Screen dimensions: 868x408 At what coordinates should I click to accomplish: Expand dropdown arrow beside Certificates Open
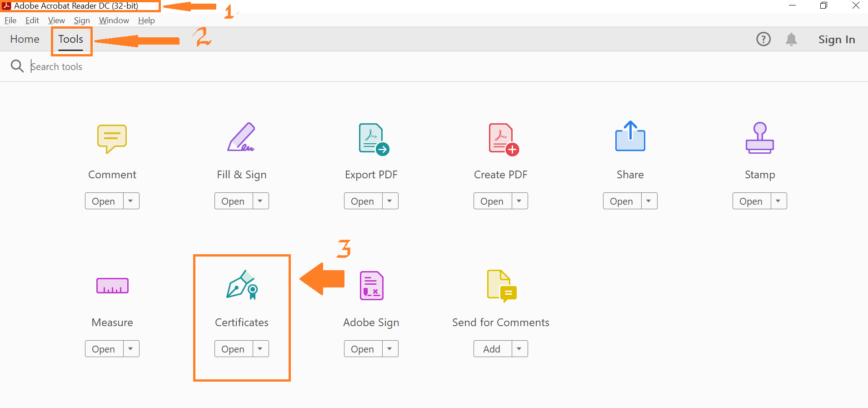pos(260,349)
